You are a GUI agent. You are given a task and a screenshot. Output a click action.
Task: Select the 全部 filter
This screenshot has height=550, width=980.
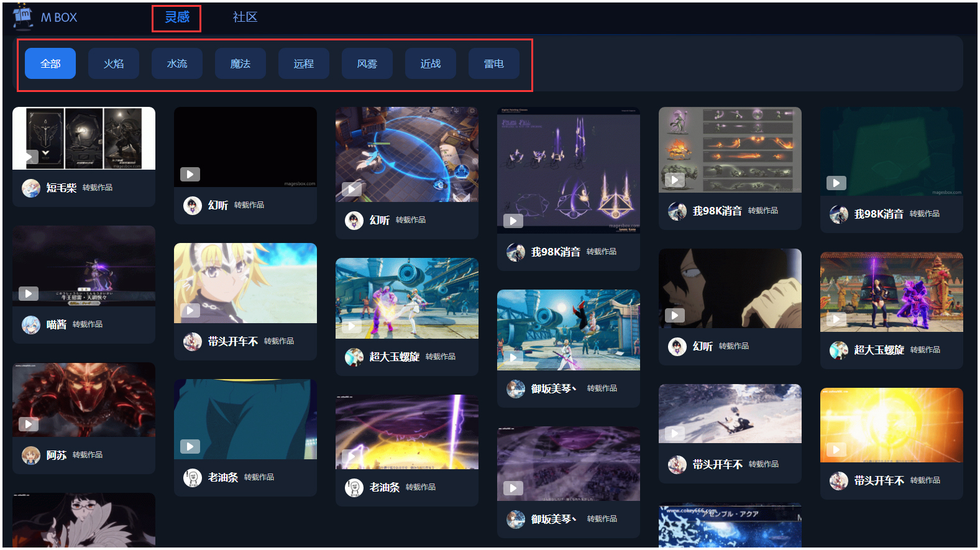pos(50,63)
